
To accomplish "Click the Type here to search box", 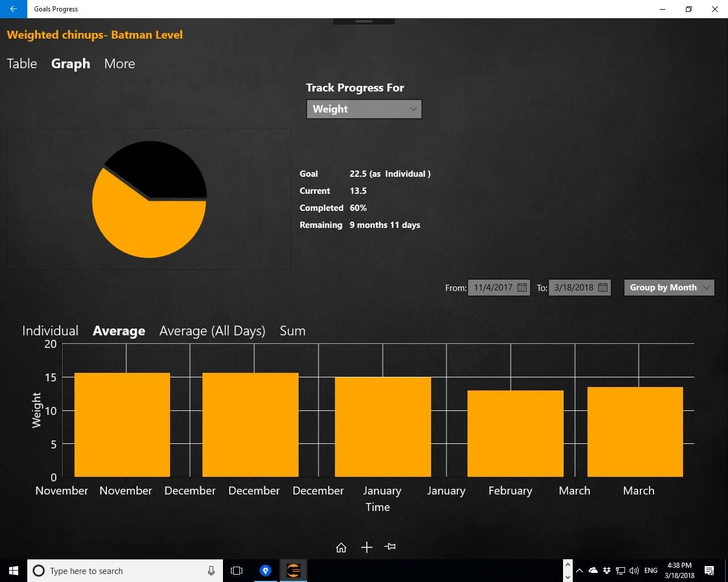I will [x=125, y=571].
